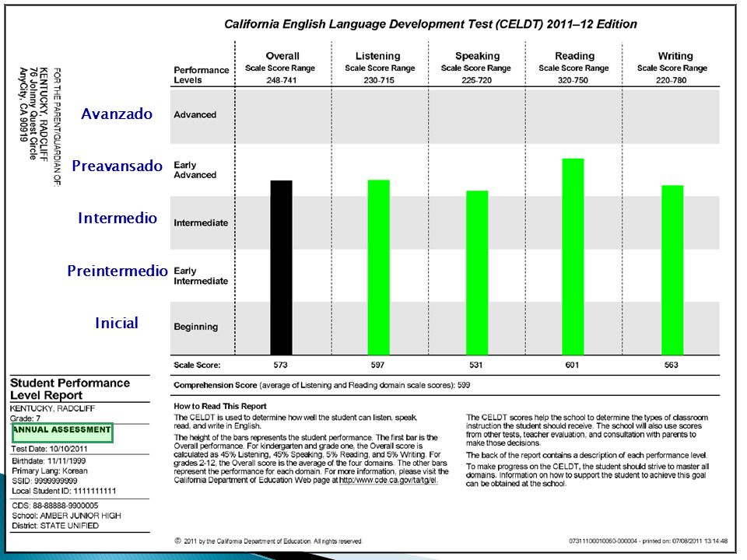Click the 'Comprehension Score' line

(321, 385)
